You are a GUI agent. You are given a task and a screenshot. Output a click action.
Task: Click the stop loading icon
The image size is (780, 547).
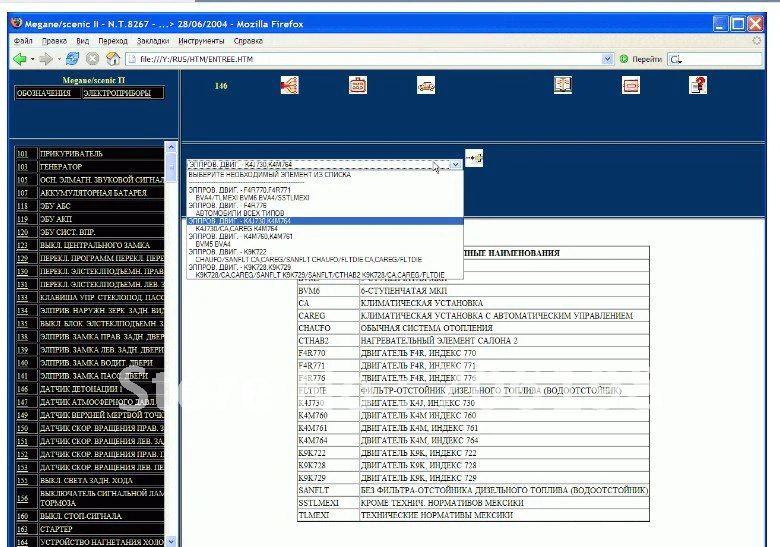point(93,59)
